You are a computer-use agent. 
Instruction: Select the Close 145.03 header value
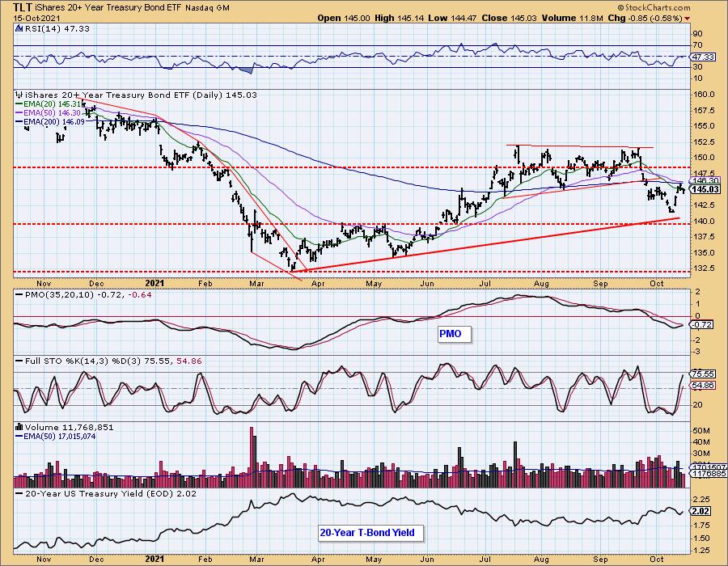509,18
